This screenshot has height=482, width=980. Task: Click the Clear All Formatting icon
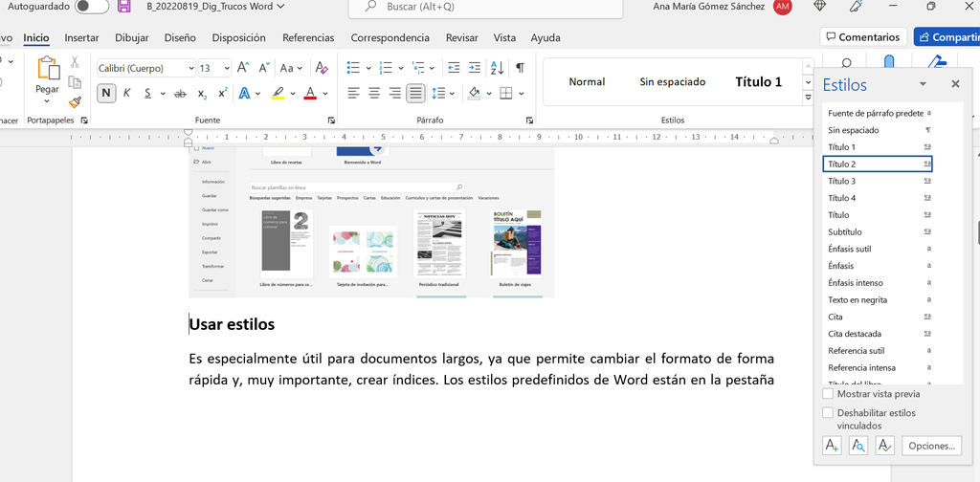pos(322,68)
